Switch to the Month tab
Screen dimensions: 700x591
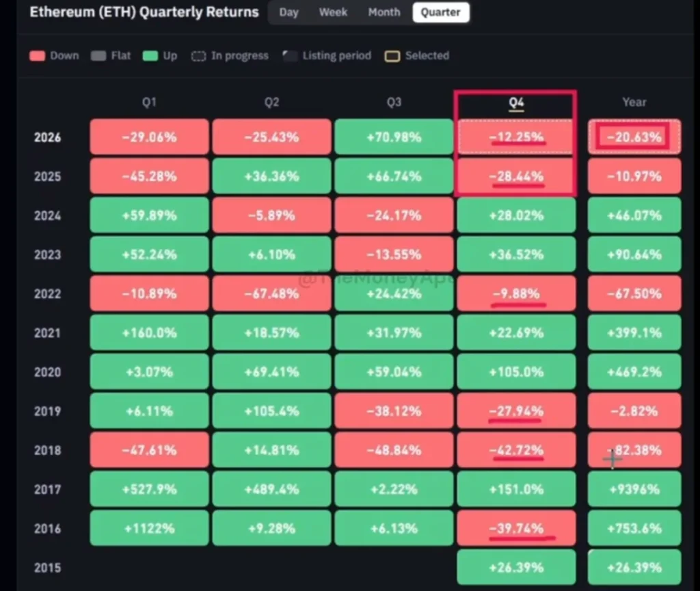point(384,12)
